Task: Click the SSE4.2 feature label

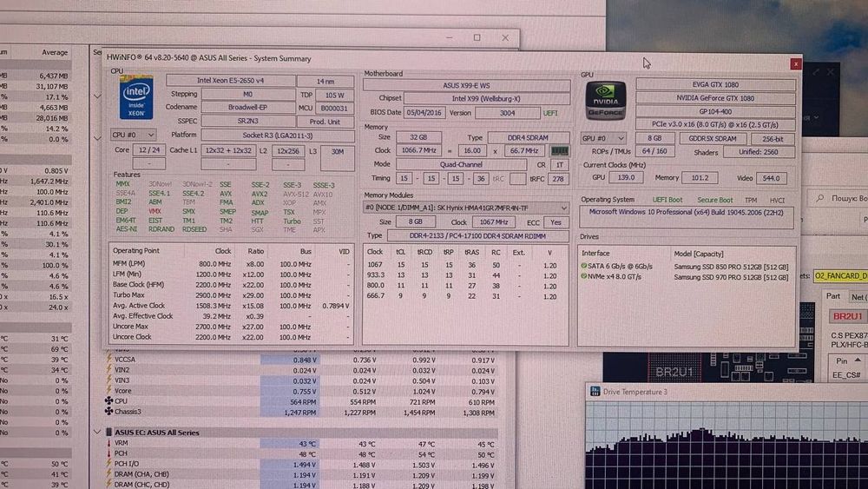Action: click(194, 194)
